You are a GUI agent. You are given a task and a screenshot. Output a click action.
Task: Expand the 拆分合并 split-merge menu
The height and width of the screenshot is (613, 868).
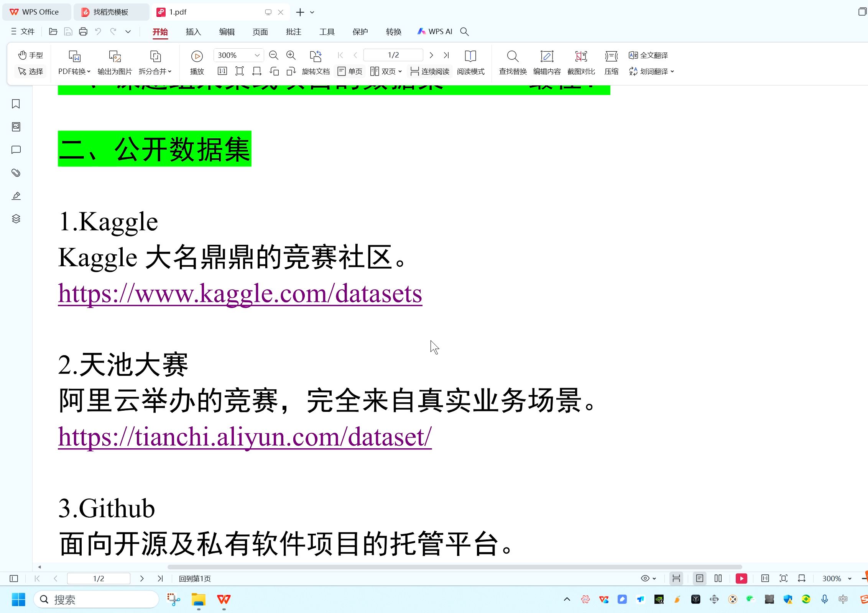[x=155, y=63]
